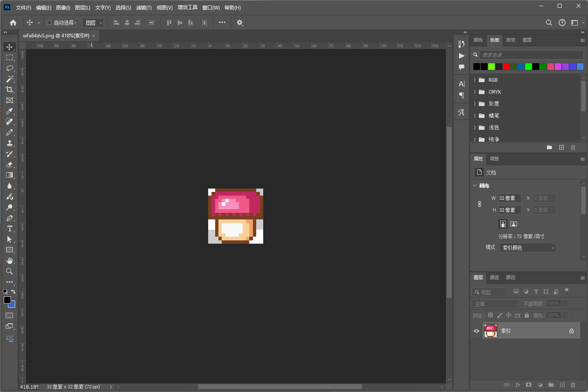This screenshot has width=588, height=392.
Task: Choose the Horizontal Type tool
Action: click(x=9, y=228)
